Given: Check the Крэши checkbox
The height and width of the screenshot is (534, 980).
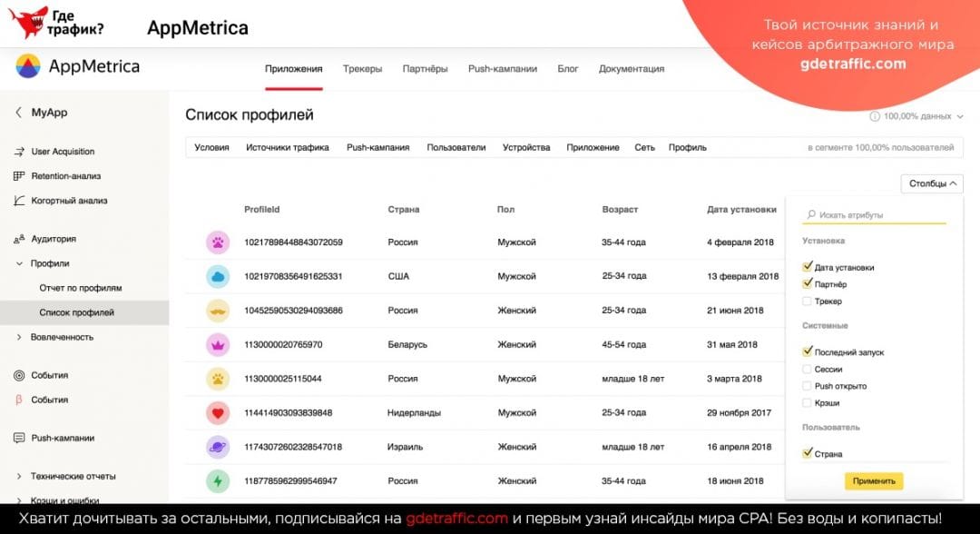Looking at the screenshot, I should click(807, 402).
